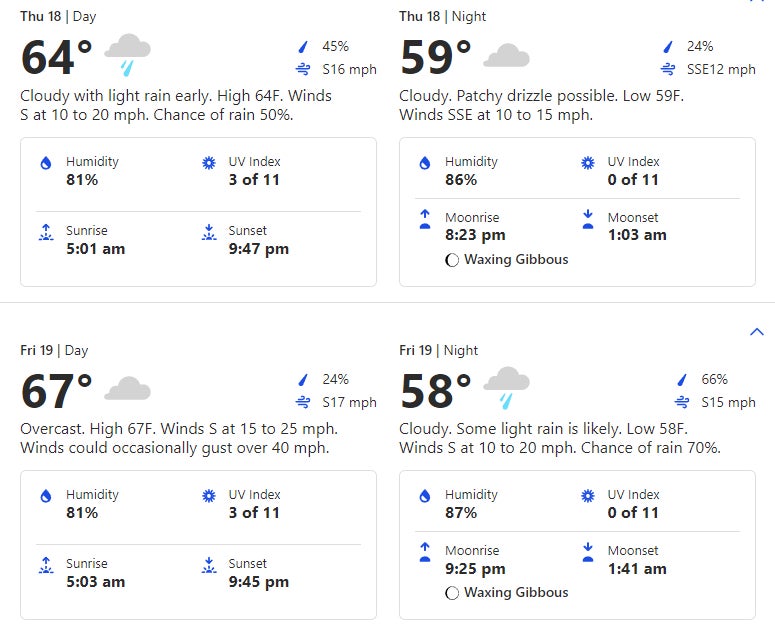Click the Thu 18 Night moonrise icon
The height and width of the screenshot is (625, 775).
tap(425, 218)
